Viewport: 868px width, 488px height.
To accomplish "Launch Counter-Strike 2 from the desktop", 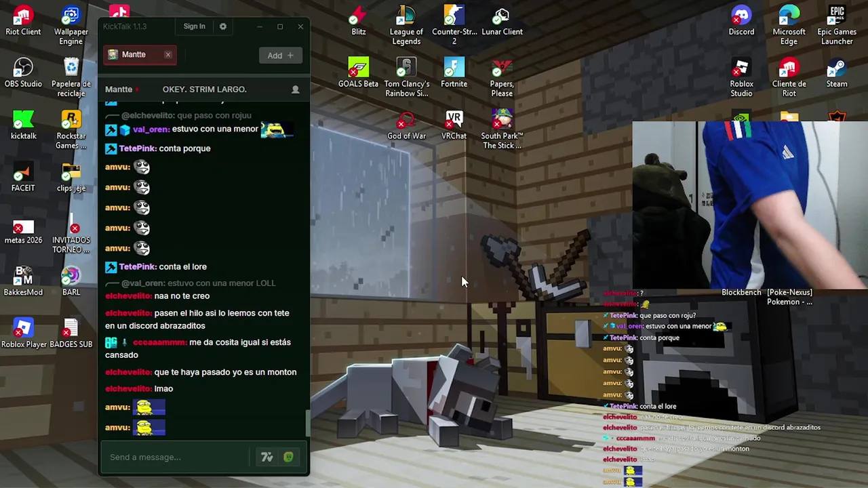I will click(454, 25).
